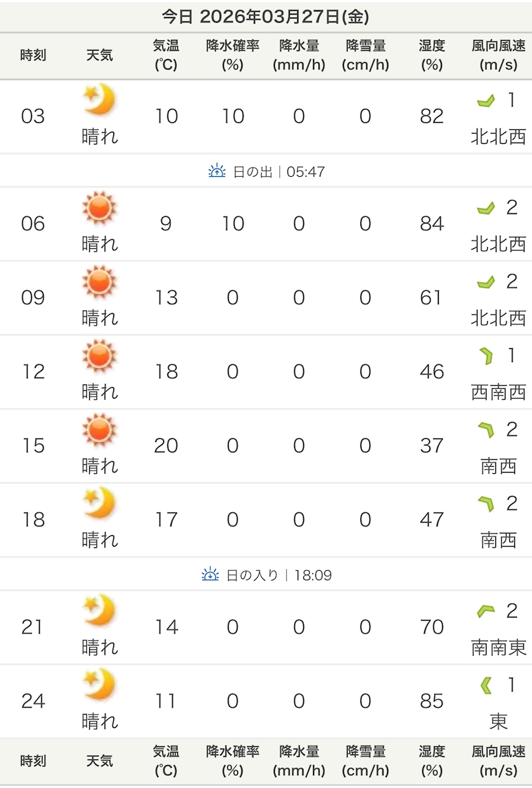Click the 今日 2026年03月27日(金) date header
The width and height of the screenshot is (532, 788).
pos(266,16)
